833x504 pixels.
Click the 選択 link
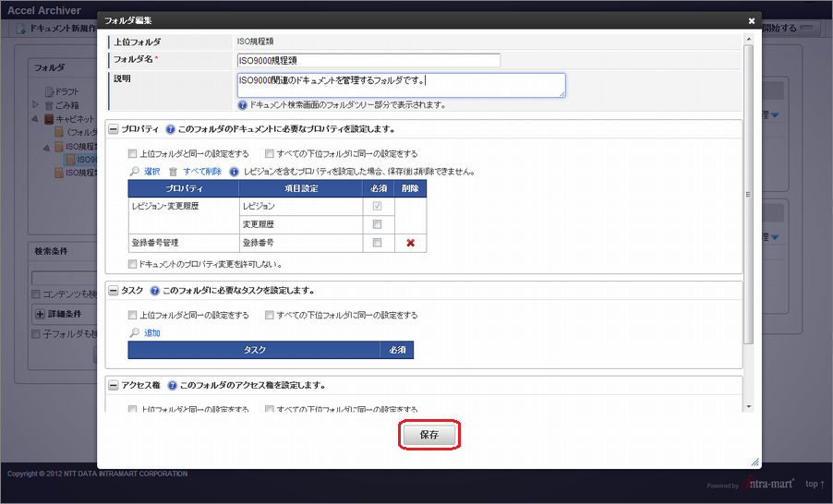pyautogui.click(x=151, y=172)
